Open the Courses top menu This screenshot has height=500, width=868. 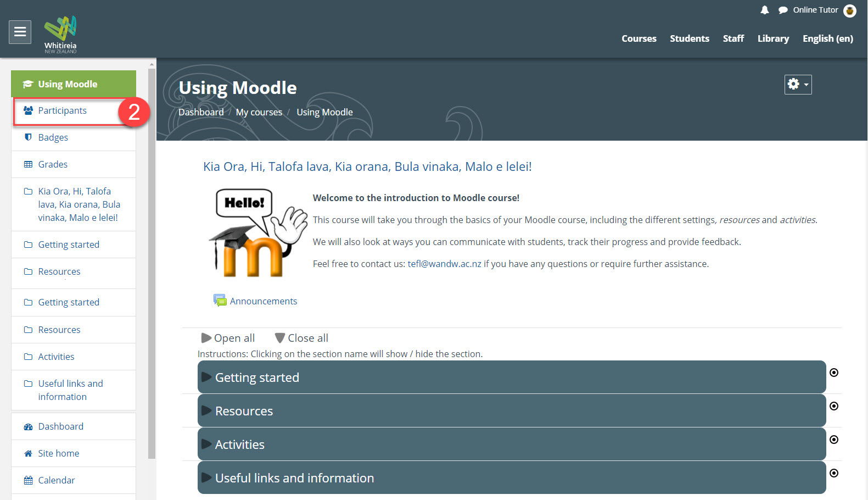639,38
